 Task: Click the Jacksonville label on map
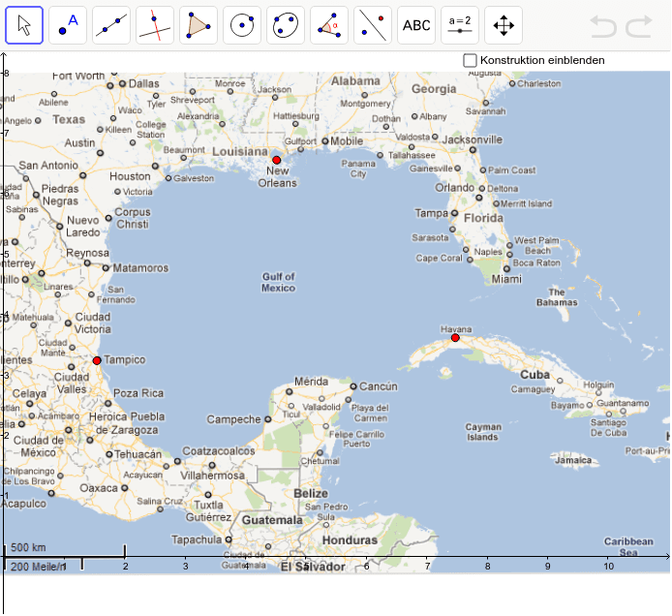(473, 139)
